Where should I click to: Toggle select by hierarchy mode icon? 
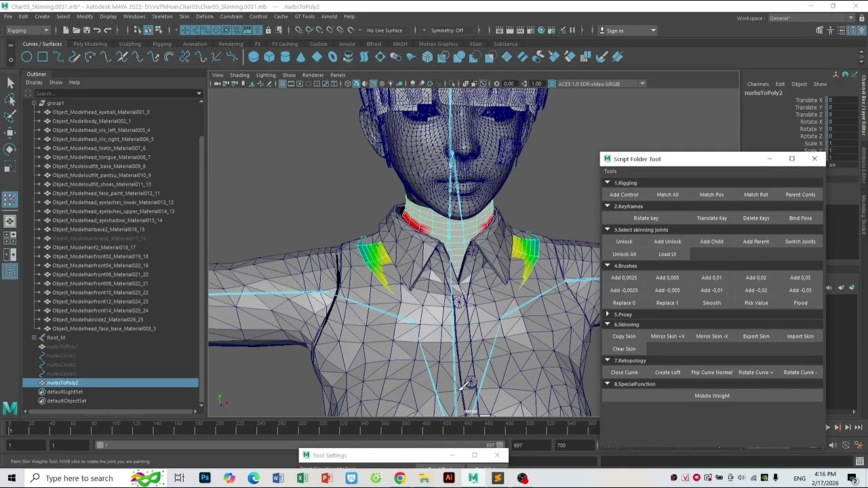(x=138, y=30)
